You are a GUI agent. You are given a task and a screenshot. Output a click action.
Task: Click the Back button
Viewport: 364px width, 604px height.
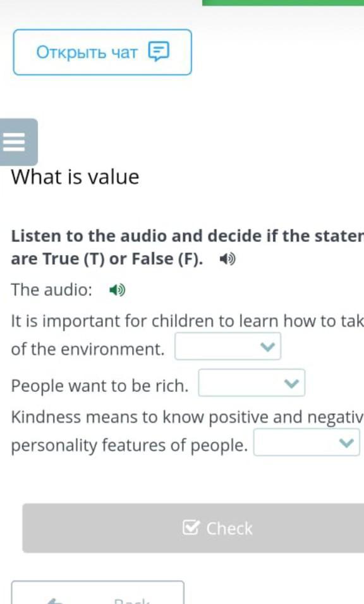tap(98, 593)
